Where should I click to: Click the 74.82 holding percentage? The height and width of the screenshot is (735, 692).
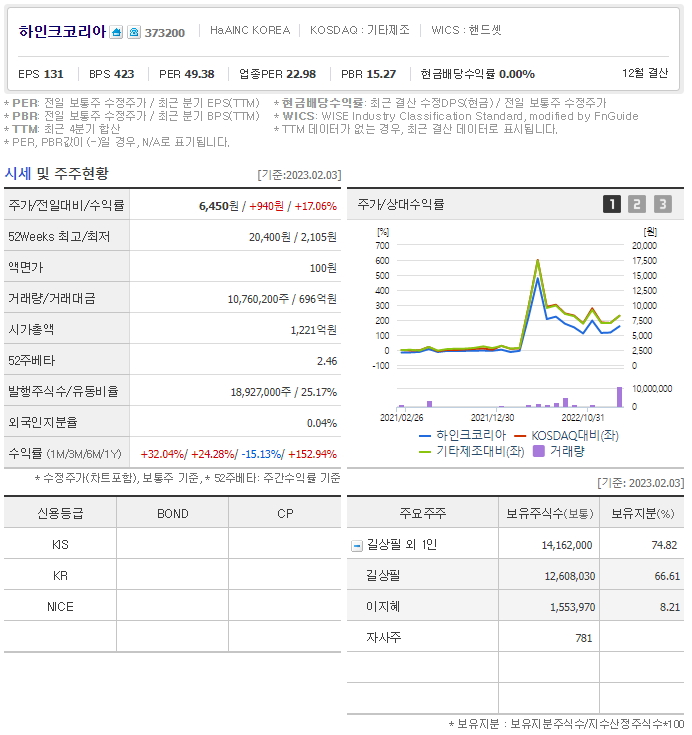tap(664, 545)
